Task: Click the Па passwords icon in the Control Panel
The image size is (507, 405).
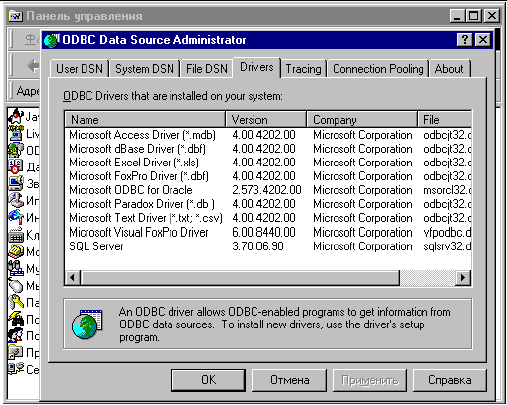Action: tap(16, 302)
